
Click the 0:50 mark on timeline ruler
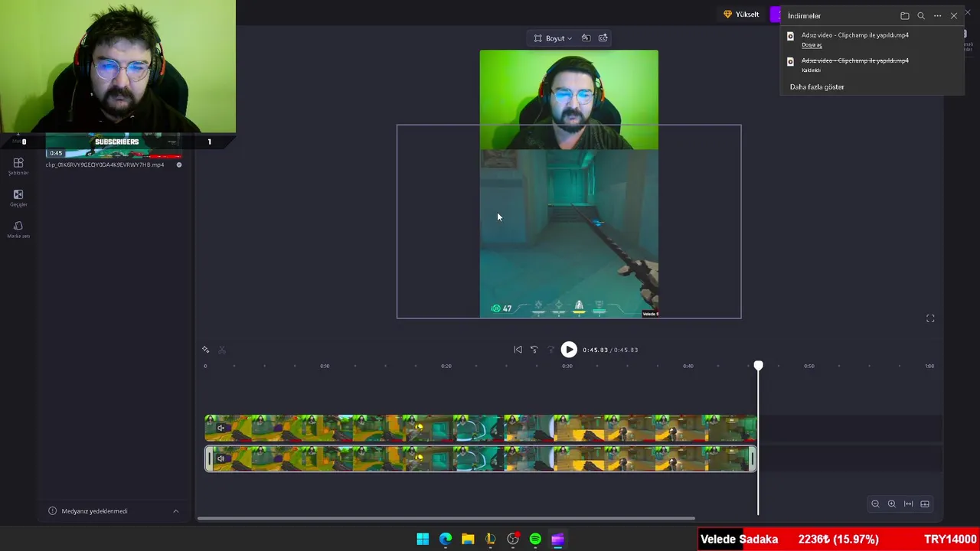(809, 366)
